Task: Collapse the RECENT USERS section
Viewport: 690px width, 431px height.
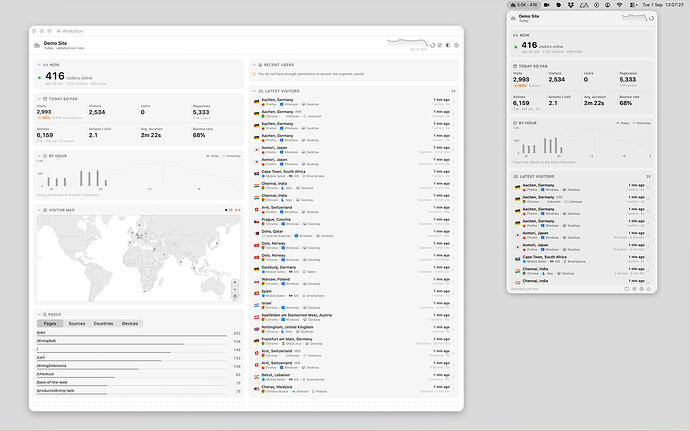Action: 254,65
